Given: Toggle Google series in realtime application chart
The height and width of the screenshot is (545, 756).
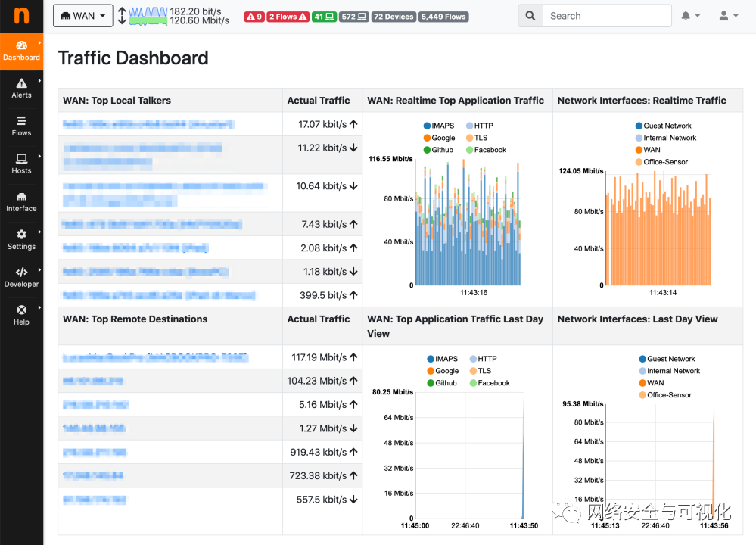Looking at the screenshot, I should pos(439,138).
